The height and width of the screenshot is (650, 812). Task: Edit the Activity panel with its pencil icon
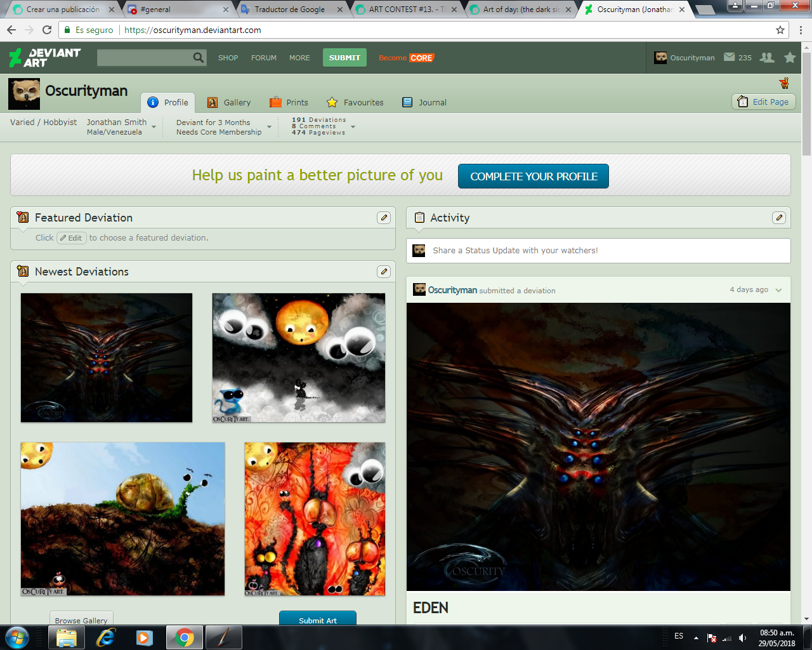pos(779,218)
